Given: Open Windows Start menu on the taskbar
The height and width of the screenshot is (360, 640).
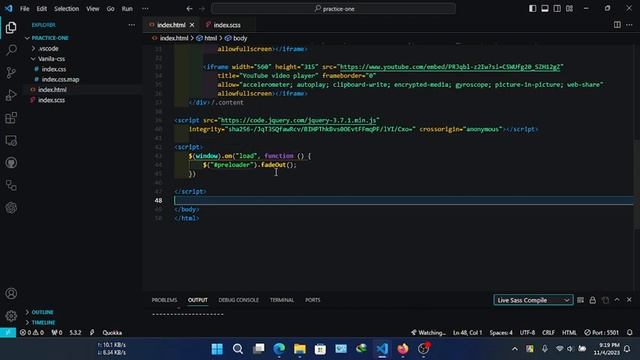Looking at the screenshot, I should click(217, 349).
